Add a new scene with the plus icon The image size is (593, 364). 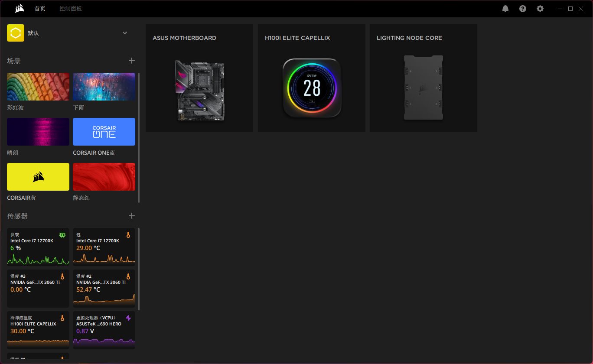pyautogui.click(x=132, y=61)
